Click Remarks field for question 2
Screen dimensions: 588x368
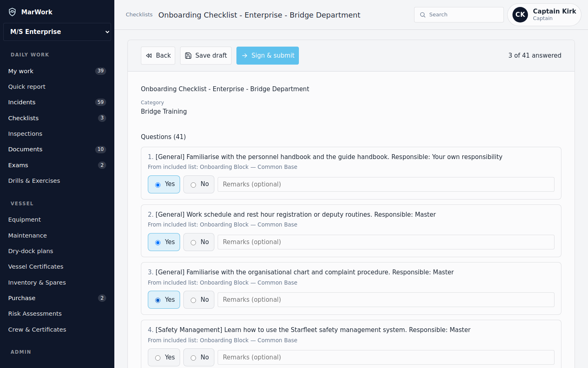click(386, 242)
